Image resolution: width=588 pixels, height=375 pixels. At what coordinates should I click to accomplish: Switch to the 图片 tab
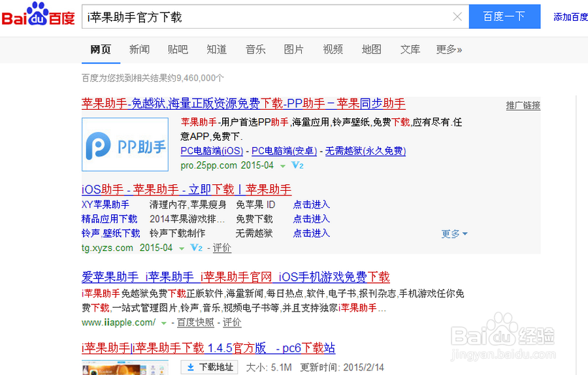click(x=293, y=49)
